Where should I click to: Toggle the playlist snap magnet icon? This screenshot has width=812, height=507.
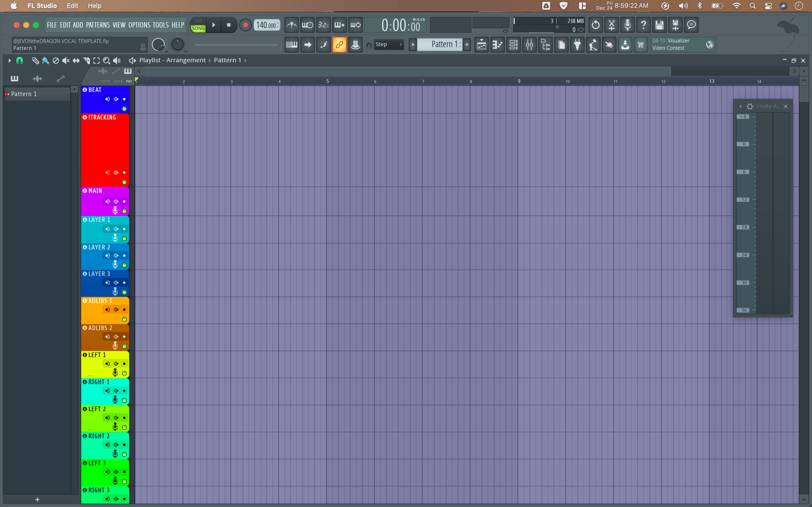(19, 61)
